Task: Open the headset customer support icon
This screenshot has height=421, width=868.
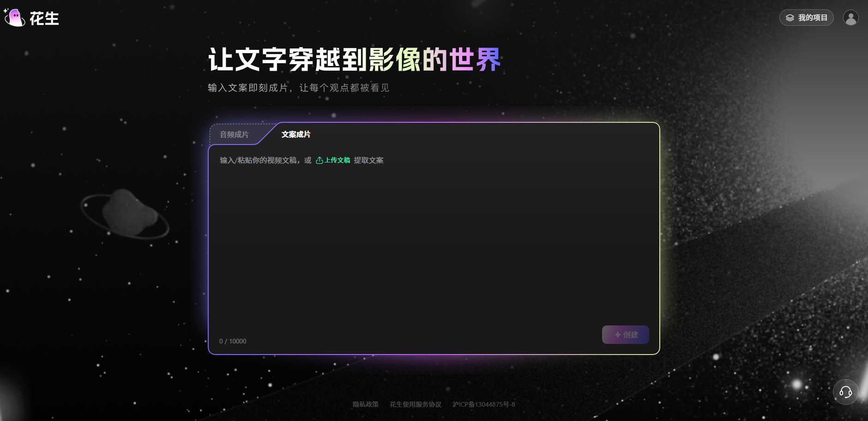Action: coord(845,392)
